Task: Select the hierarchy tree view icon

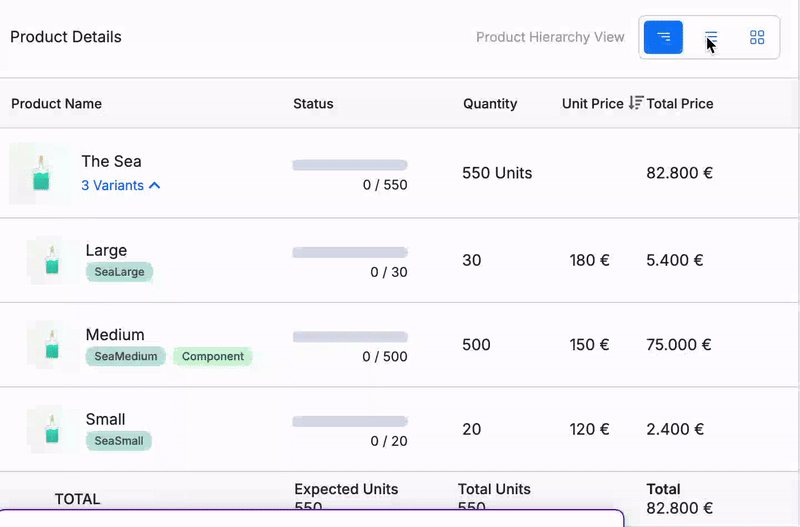Action: coord(663,37)
